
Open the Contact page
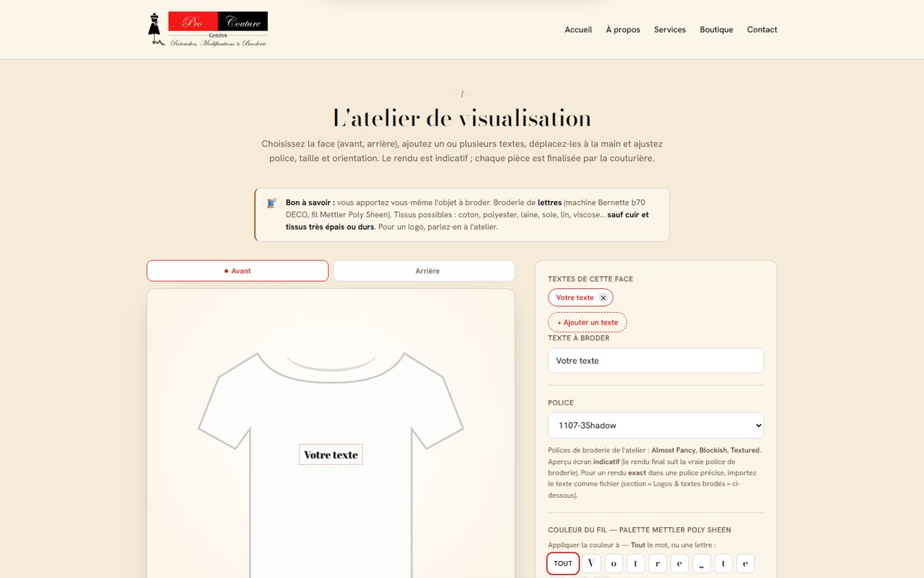pos(762,29)
